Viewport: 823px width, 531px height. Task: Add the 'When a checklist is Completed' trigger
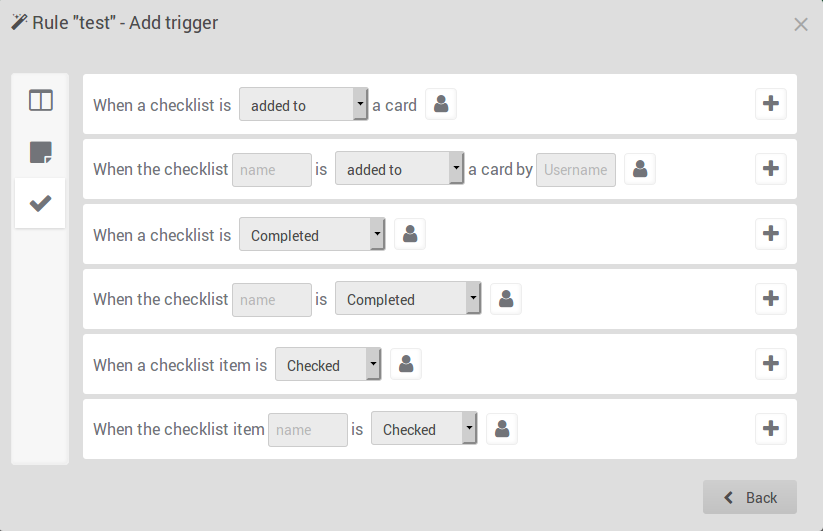click(x=770, y=234)
